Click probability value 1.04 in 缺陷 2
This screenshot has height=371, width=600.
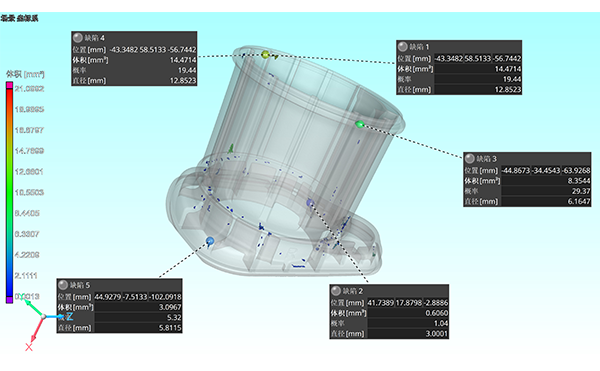(441, 323)
